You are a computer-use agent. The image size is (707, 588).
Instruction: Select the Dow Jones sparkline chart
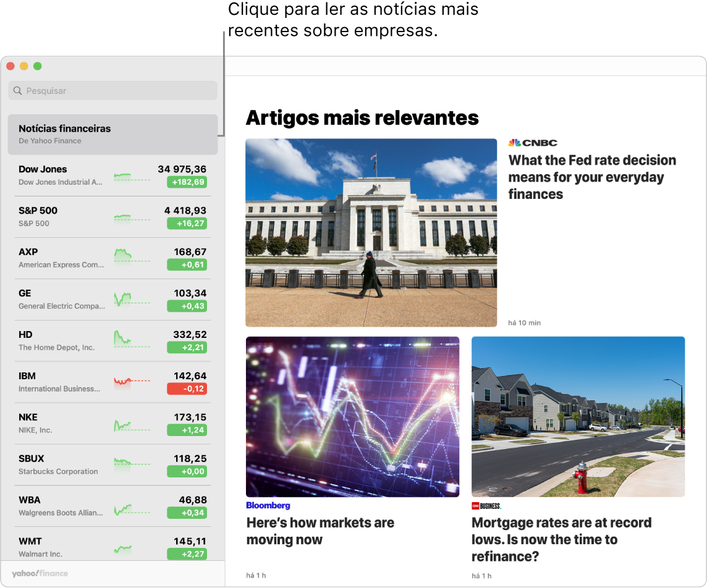pyautogui.click(x=132, y=175)
